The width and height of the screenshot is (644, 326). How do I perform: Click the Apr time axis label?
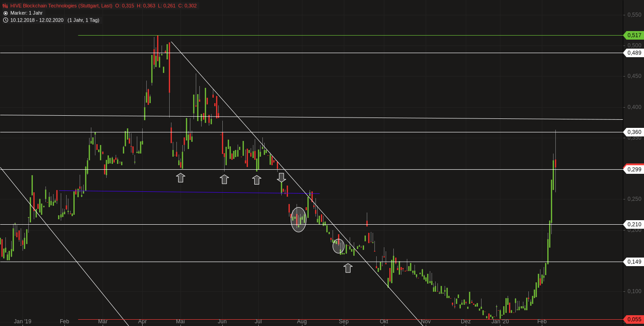143,321
